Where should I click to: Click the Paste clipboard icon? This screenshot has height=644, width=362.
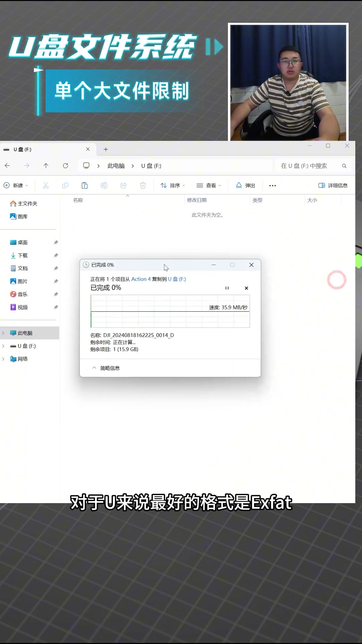tap(85, 185)
